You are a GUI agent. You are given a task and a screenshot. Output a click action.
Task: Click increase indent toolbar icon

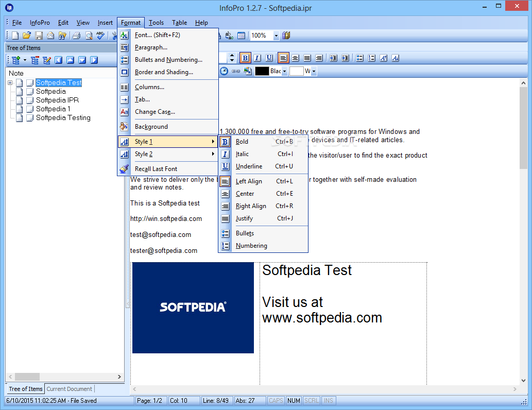point(346,58)
